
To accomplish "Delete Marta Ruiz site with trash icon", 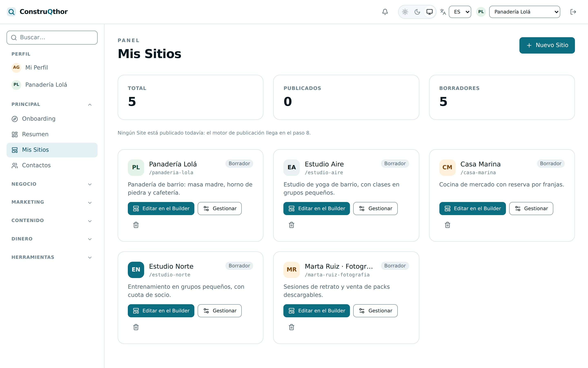I will click(292, 327).
